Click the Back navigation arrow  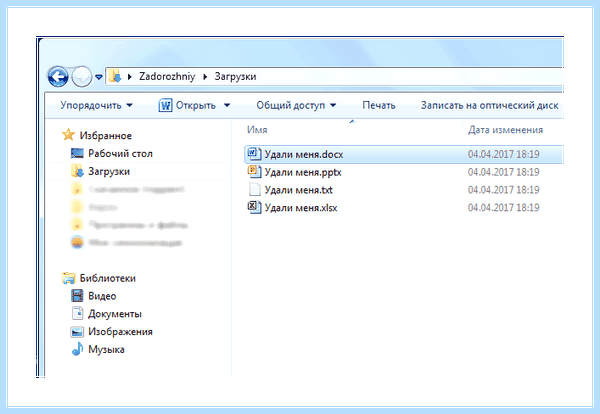58,77
